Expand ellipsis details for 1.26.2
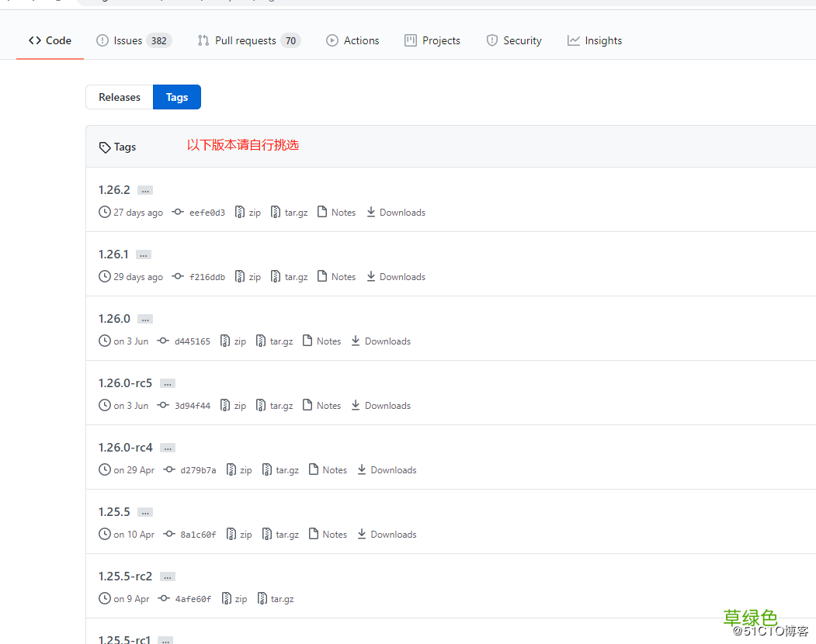Viewport: 816px width, 644px height. pyautogui.click(x=145, y=190)
